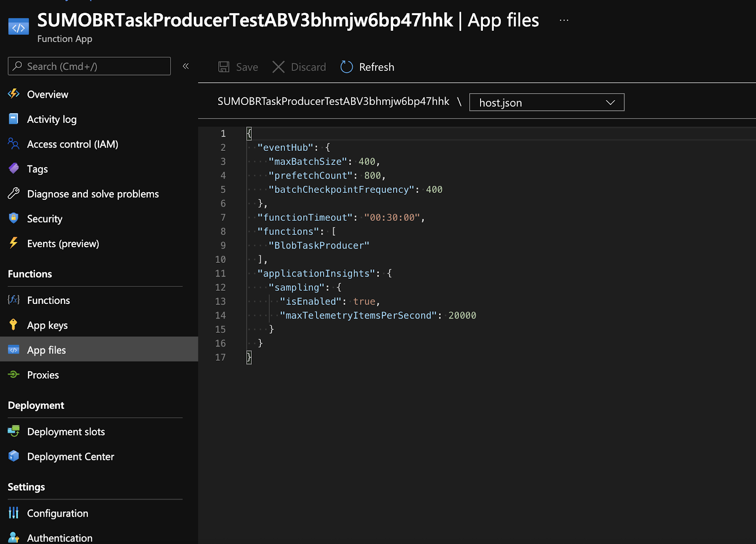Viewport: 756px width, 544px height.
Task: Open the Functions menu item
Action: [48, 301]
